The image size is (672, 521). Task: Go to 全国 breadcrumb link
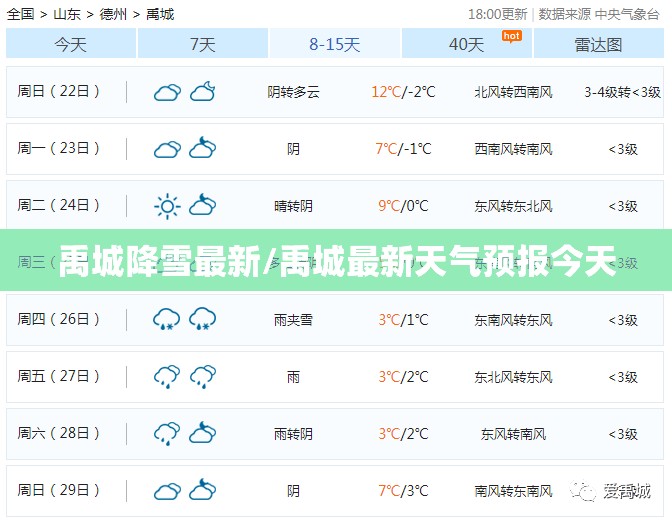[21, 14]
